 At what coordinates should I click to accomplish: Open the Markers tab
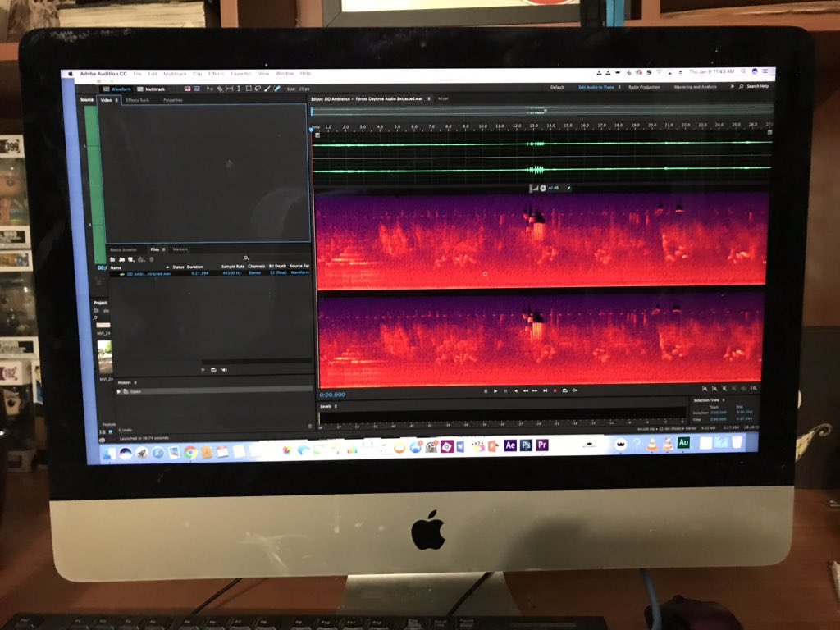[180, 249]
